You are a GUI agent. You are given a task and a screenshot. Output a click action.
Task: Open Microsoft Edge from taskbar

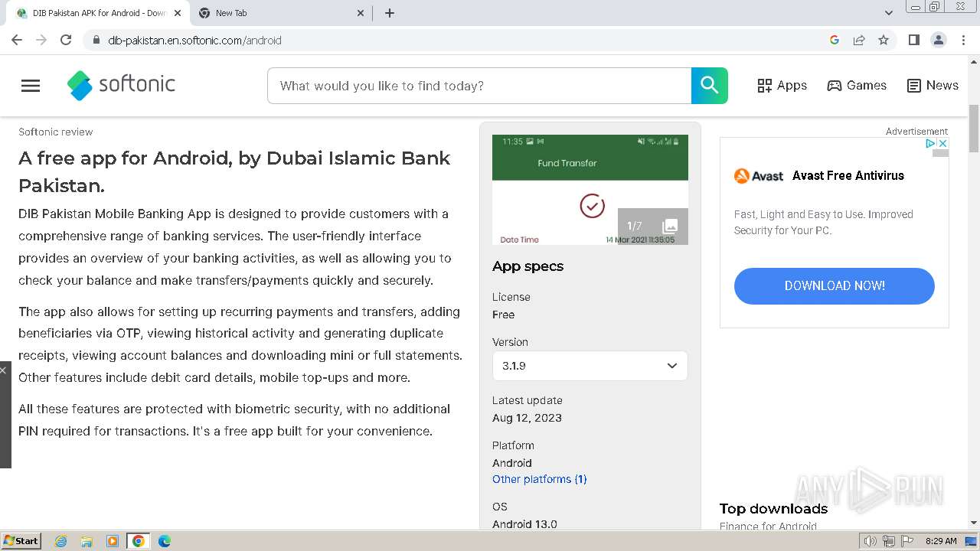pos(165,541)
